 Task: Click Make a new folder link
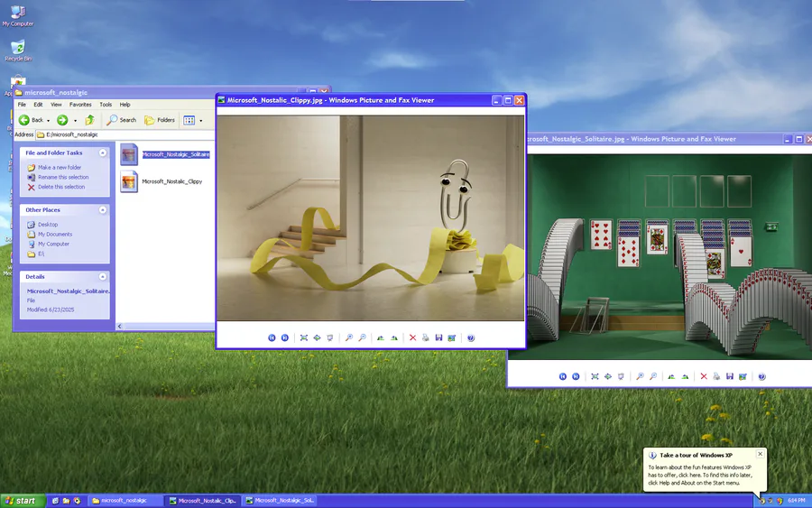tap(59, 167)
